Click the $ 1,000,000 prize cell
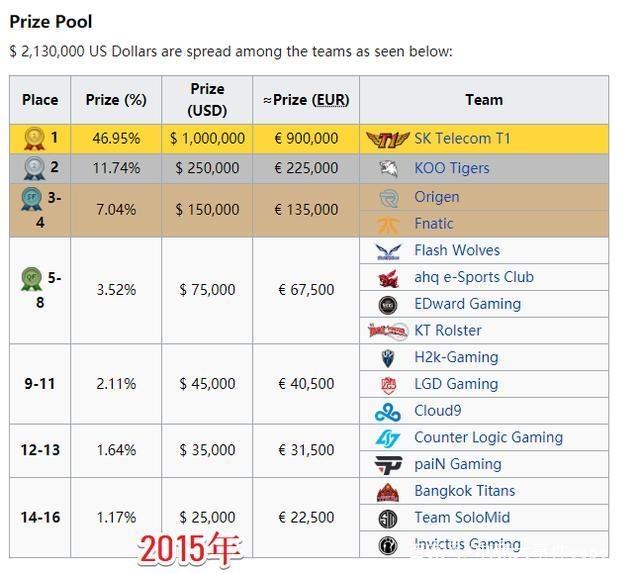This screenshot has width=640, height=573. (207, 139)
